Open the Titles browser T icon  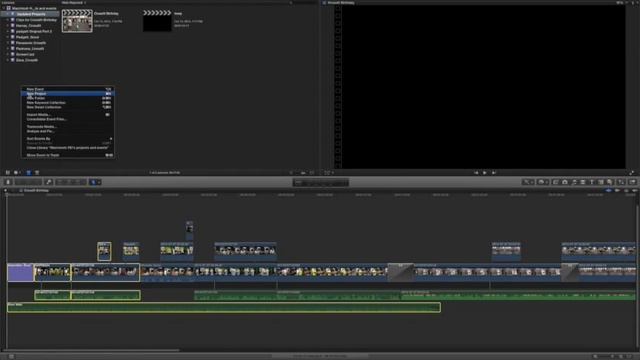[x=592, y=182]
